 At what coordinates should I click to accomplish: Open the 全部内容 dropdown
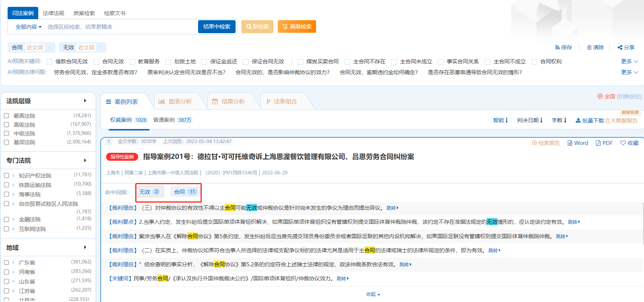click(29, 27)
